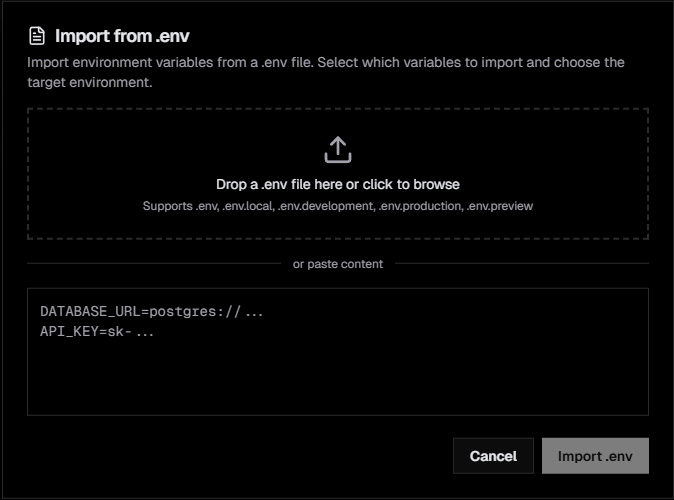674x500 pixels.
Task: Click the "Import from .env" dialog title
Action: pyautogui.click(x=120, y=36)
